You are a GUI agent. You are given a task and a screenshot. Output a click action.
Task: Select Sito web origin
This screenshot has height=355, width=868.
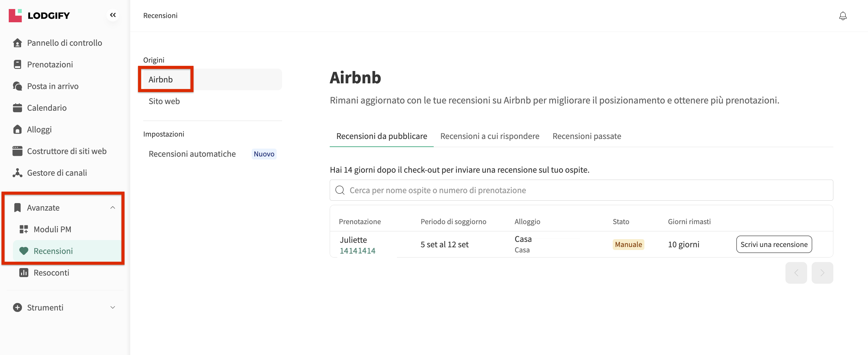click(164, 101)
